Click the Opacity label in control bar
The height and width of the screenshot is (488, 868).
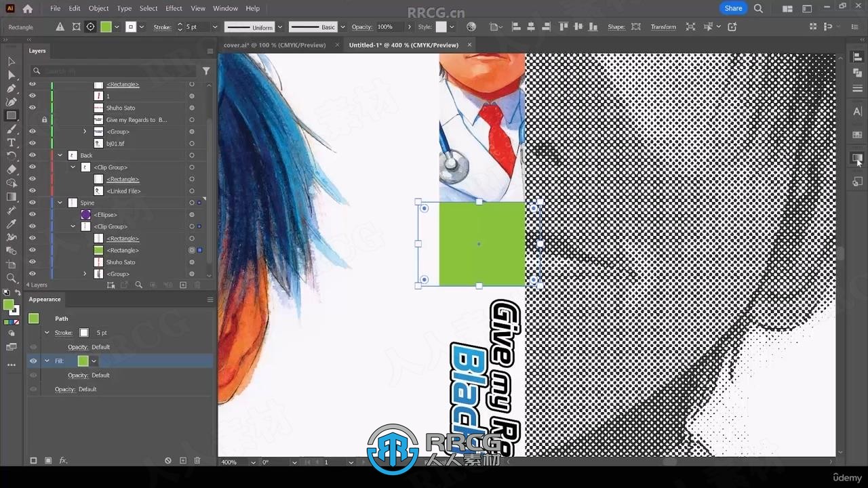(x=361, y=27)
